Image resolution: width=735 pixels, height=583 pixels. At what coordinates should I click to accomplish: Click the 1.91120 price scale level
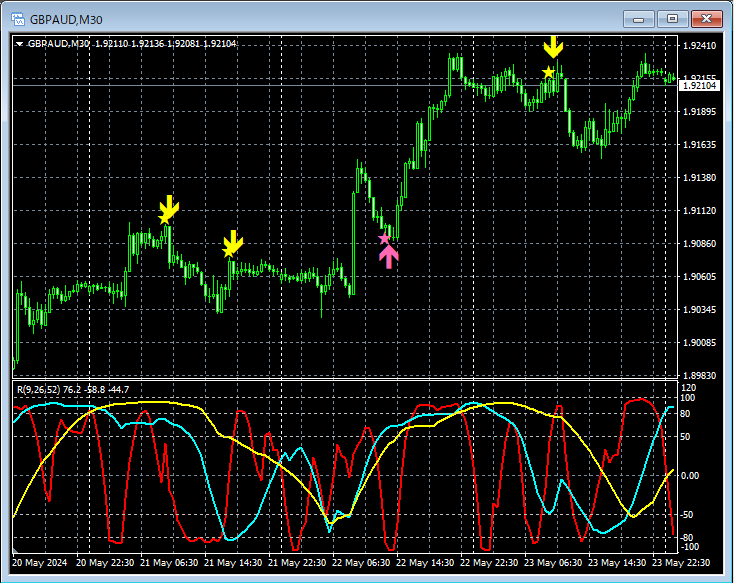(x=697, y=211)
